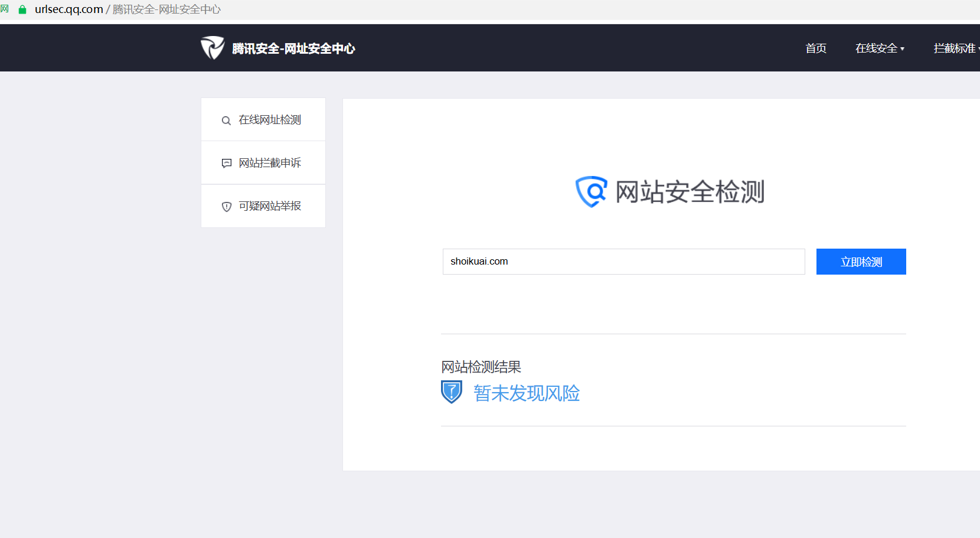Select 网站拦截申诉 in the sidebar

click(x=263, y=163)
